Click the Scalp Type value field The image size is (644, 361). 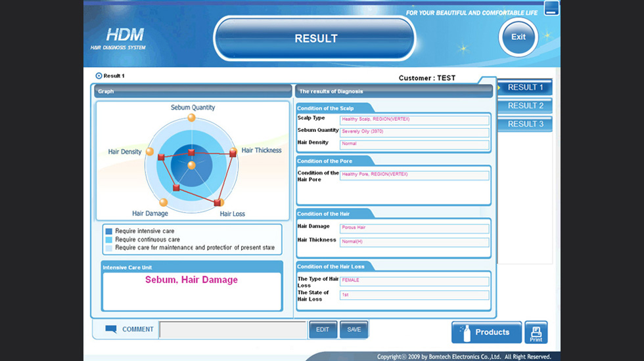point(414,120)
